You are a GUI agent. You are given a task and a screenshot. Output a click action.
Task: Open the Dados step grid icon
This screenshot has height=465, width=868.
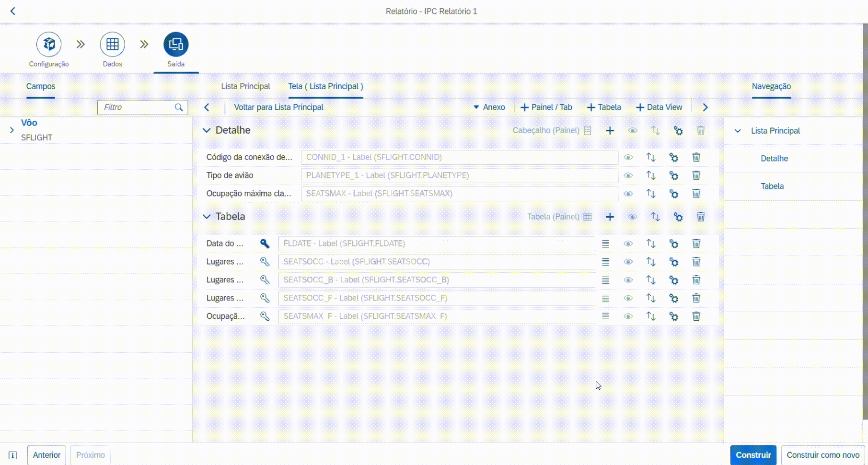(112, 45)
